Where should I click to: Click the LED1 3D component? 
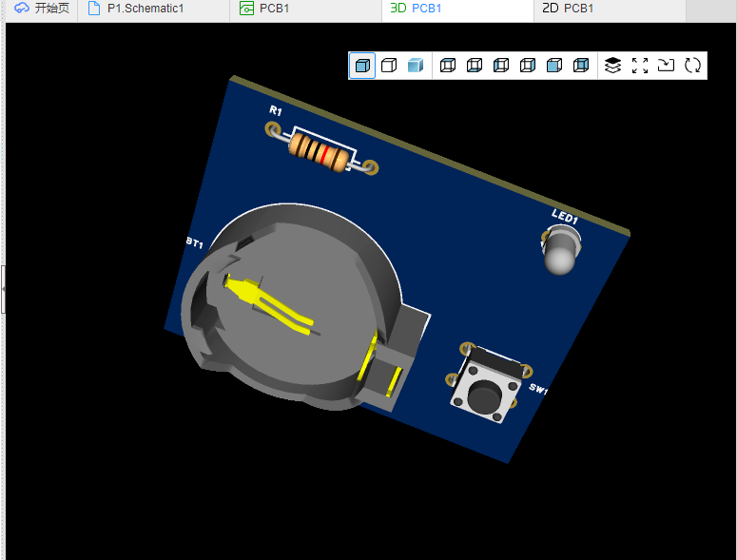561,250
